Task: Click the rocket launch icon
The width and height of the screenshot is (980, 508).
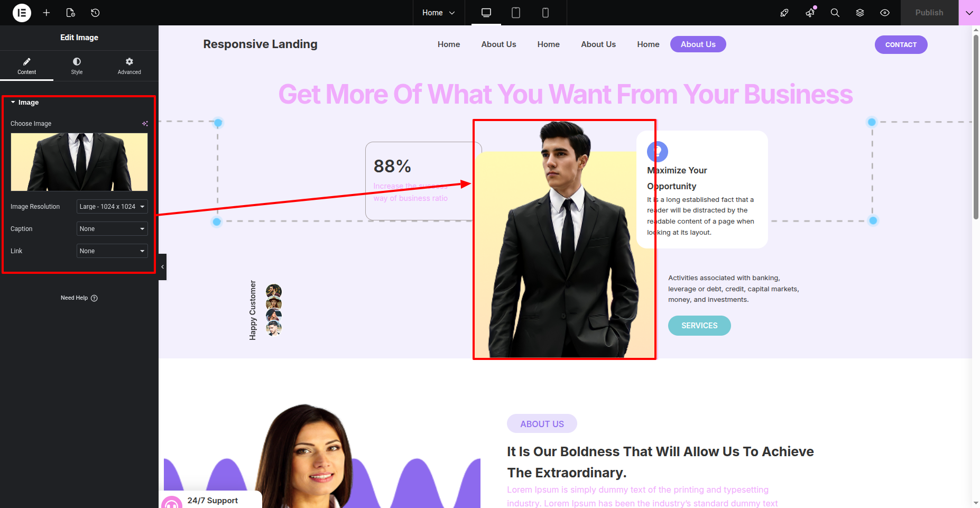Action: pyautogui.click(x=784, y=13)
